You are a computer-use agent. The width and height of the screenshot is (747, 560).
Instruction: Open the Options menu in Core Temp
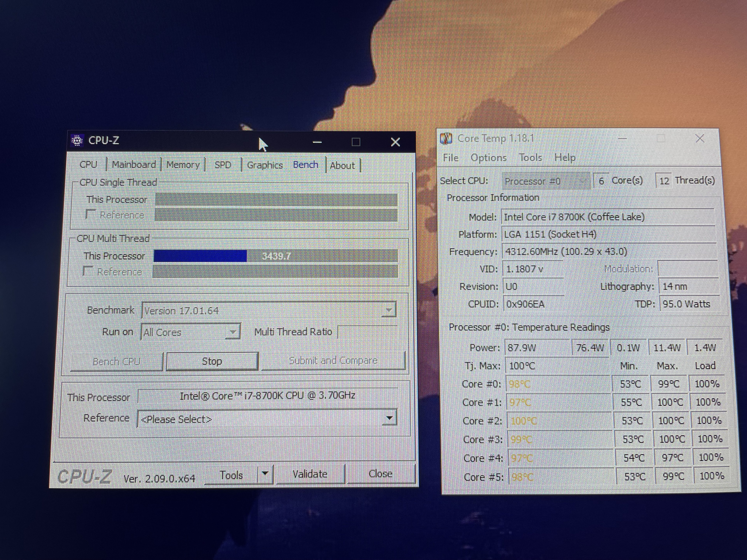[488, 158]
